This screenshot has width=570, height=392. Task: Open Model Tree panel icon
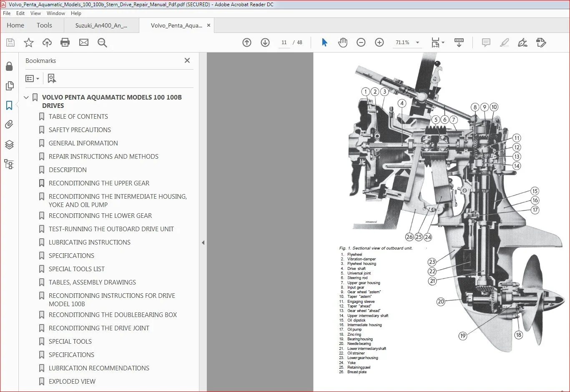point(9,164)
